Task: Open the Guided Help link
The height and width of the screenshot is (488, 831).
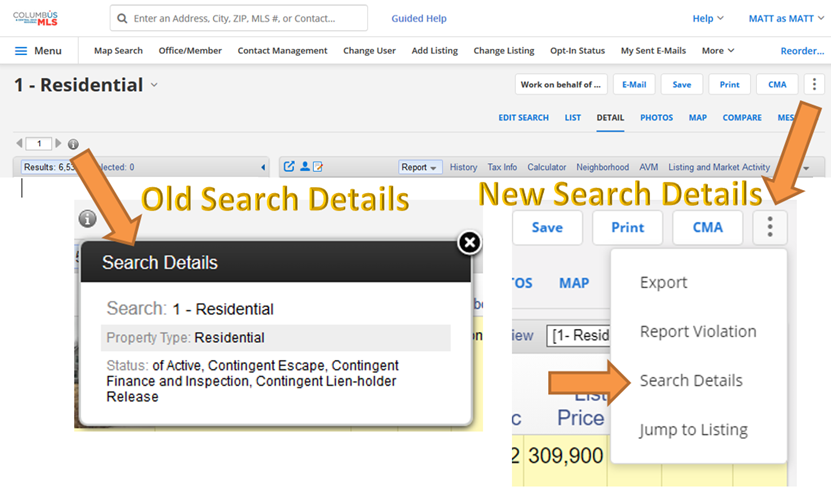Action: point(419,18)
